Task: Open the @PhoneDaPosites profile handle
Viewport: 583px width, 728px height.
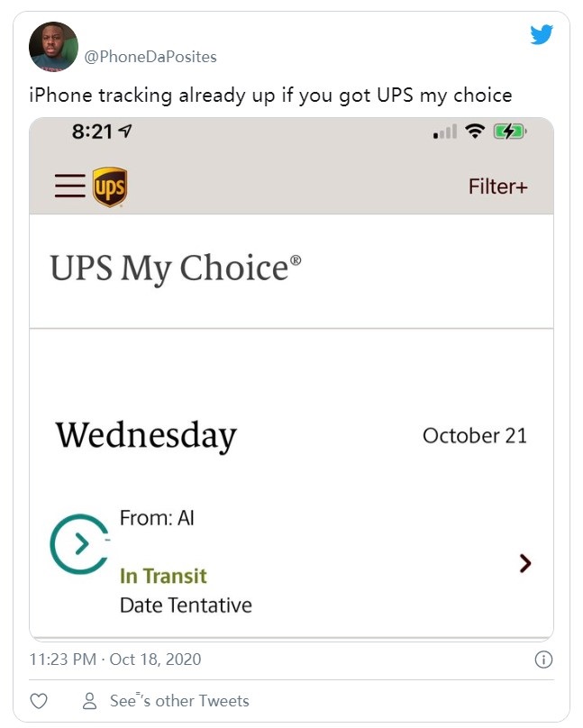Action: [x=150, y=56]
